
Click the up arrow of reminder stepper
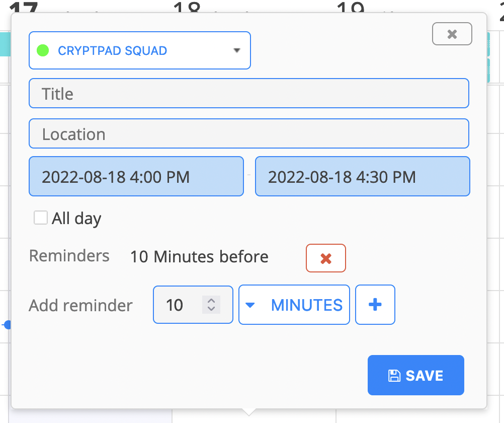point(211,300)
